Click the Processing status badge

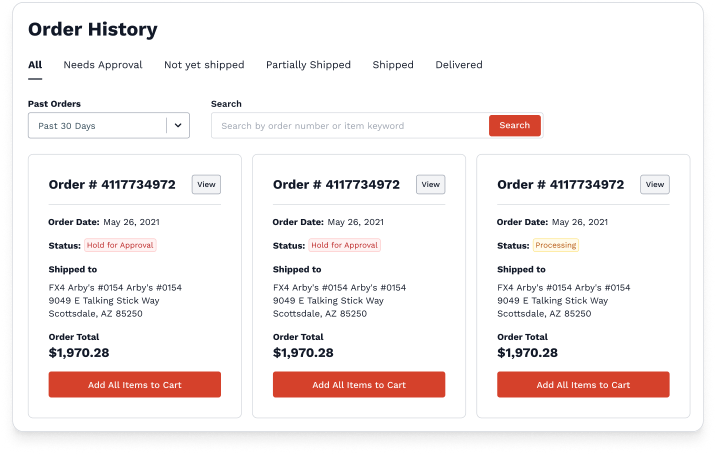pyautogui.click(x=556, y=245)
